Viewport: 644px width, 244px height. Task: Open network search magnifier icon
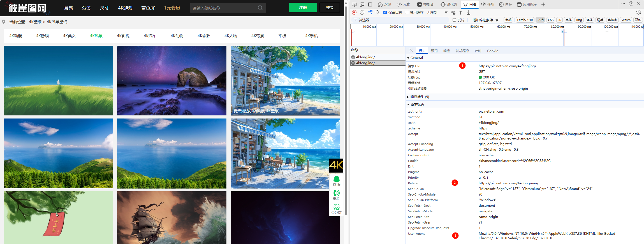coord(378,12)
